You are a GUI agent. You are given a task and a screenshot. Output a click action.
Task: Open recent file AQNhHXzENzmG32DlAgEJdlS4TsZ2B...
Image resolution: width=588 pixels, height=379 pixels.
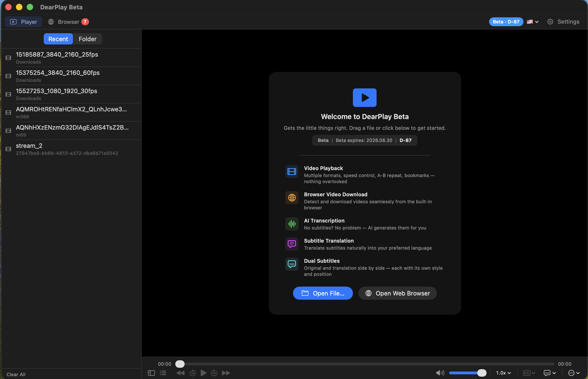pos(71,131)
